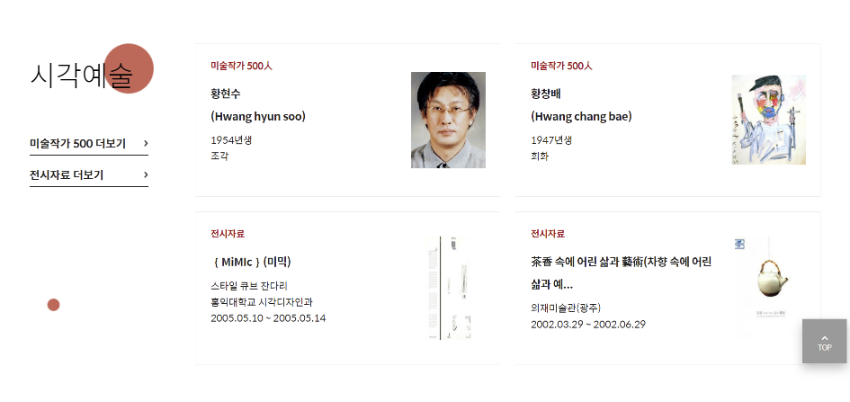This screenshot has width=850, height=402.
Task: Open the 전시자료 더보기 link
Action: [x=66, y=175]
